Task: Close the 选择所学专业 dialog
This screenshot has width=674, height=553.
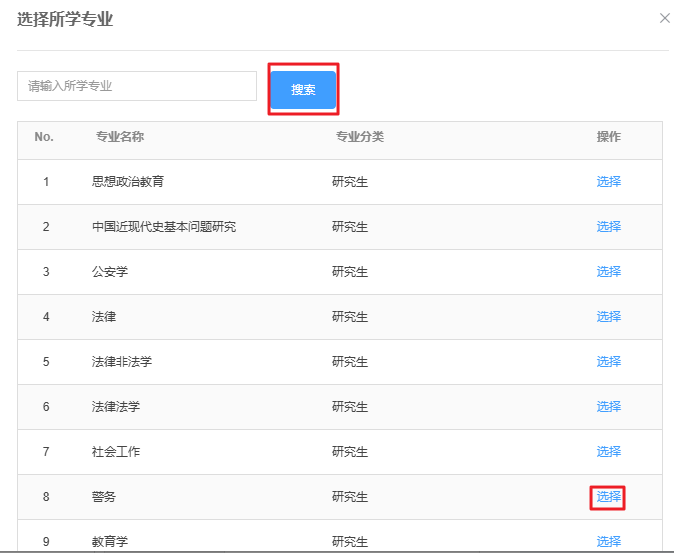Action: tap(665, 18)
